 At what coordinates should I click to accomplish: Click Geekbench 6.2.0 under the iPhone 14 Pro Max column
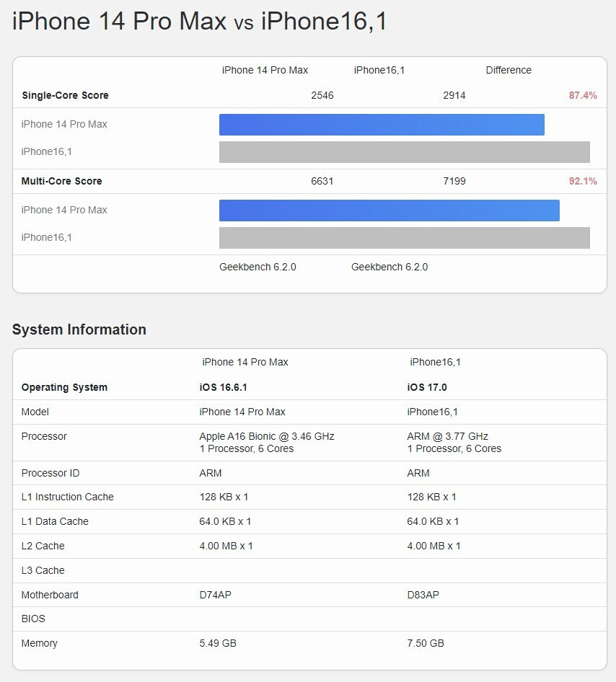[258, 267]
